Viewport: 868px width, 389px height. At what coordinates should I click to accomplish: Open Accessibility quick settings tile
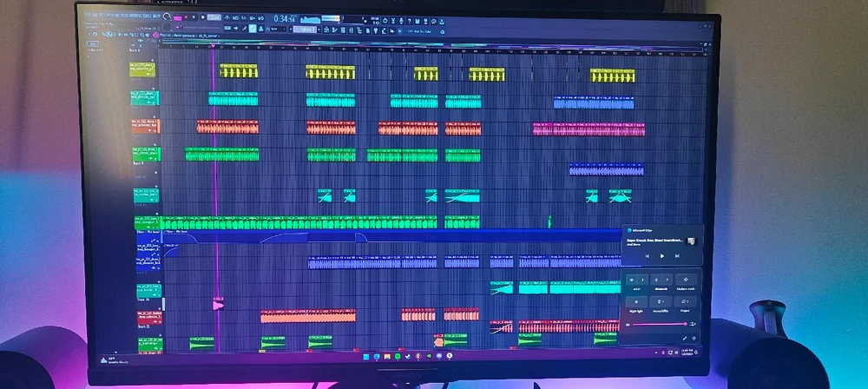661,301
